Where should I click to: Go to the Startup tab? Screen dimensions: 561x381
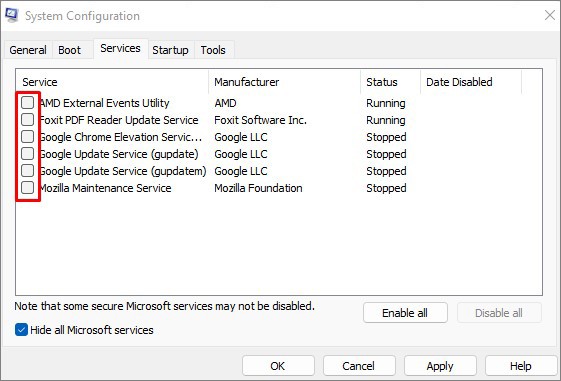tap(170, 50)
